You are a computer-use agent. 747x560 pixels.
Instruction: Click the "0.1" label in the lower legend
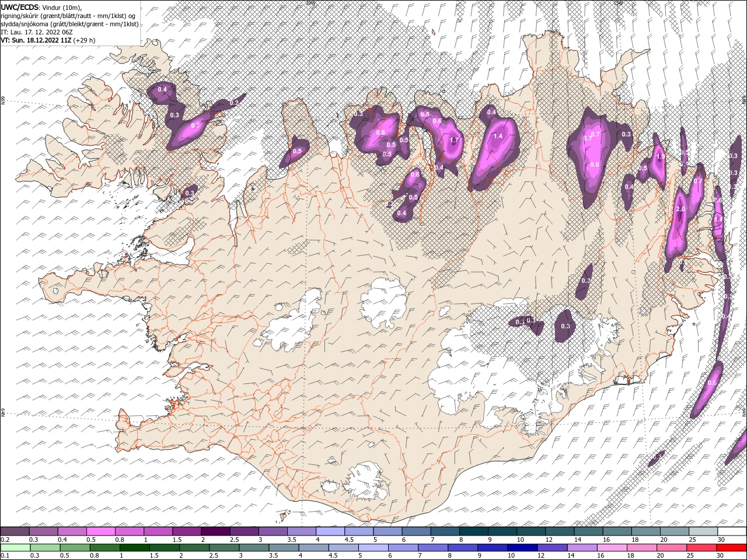[x=6, y=556]
